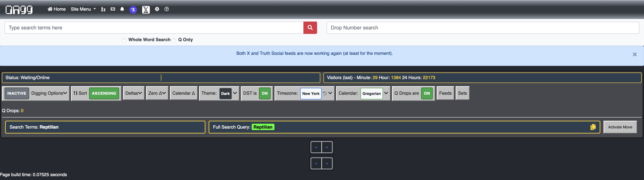The width and height of the screenshot is (644, 180).
Task: Copy the full search query icon
Action: click(x=593, y=127)
